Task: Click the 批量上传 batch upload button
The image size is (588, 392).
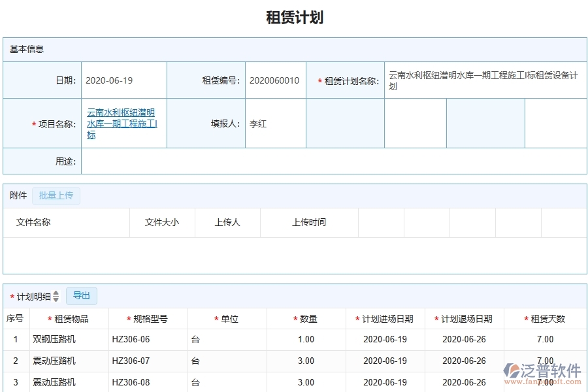Action: click(x=56, y=195)
